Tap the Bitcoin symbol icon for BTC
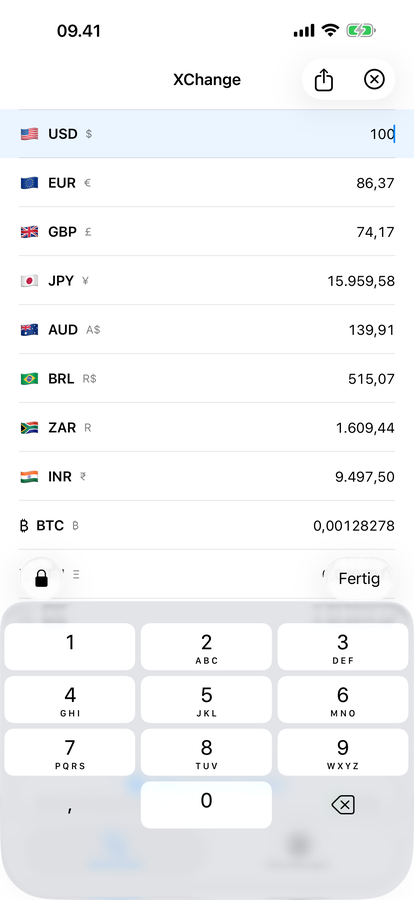This screenshot has height=900, width=414. click(24, 526)
